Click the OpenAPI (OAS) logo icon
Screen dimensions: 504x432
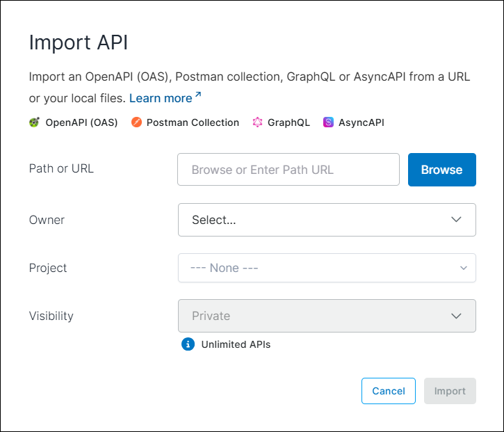34,122
